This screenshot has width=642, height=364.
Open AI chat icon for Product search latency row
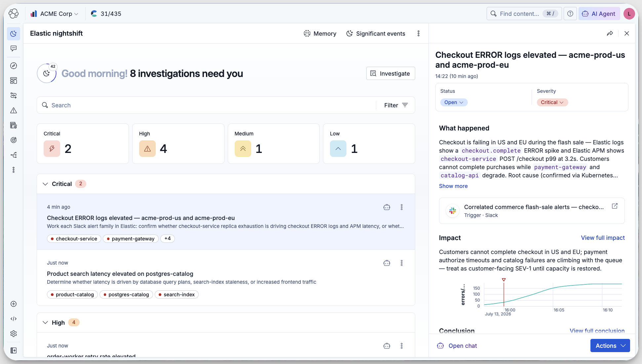(387, 263)
